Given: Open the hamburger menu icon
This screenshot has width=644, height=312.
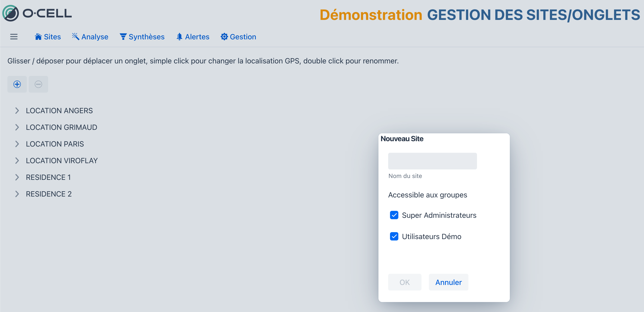Looking at the screenshot, I should pos(14,37).
